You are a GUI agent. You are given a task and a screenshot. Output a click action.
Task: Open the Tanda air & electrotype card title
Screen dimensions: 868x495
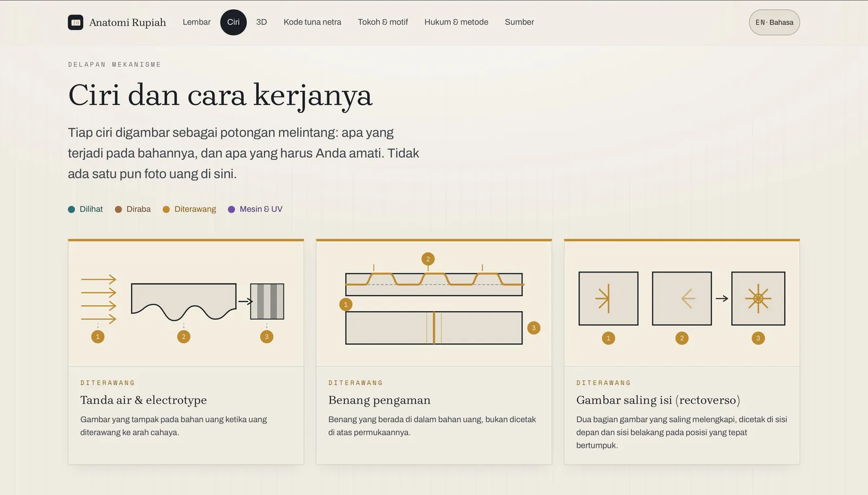point(144,400)
